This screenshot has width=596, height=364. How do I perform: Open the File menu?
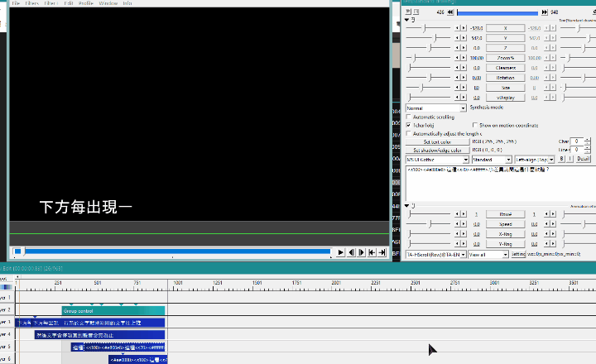(x=16, y=3)
